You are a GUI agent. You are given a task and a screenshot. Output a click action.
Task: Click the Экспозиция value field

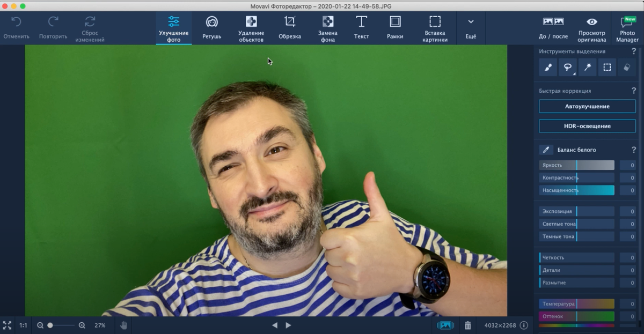[628, 211]
